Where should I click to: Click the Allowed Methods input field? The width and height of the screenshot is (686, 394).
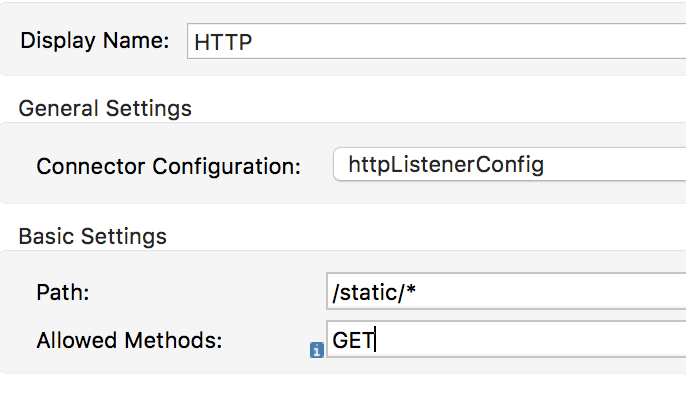click(x=506, y=339)
